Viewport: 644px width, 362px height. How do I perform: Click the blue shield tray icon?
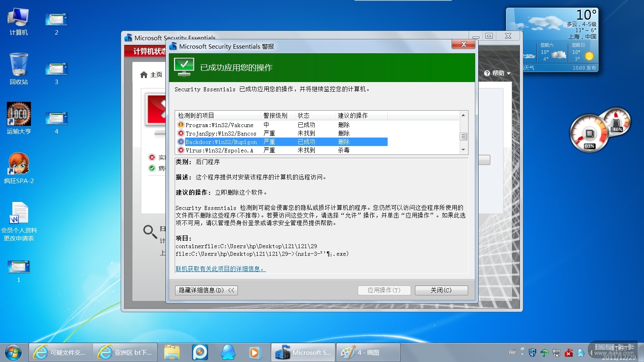coord(533,353)
